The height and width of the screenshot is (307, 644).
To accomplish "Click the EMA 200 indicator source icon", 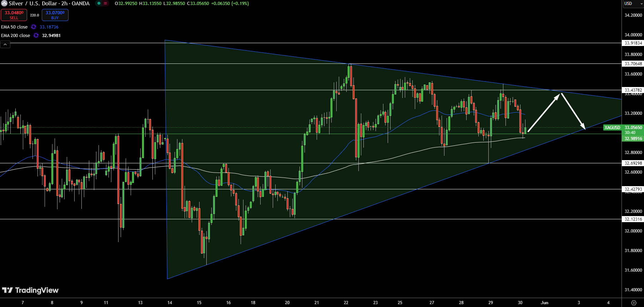I will click(x=36, y=36).
